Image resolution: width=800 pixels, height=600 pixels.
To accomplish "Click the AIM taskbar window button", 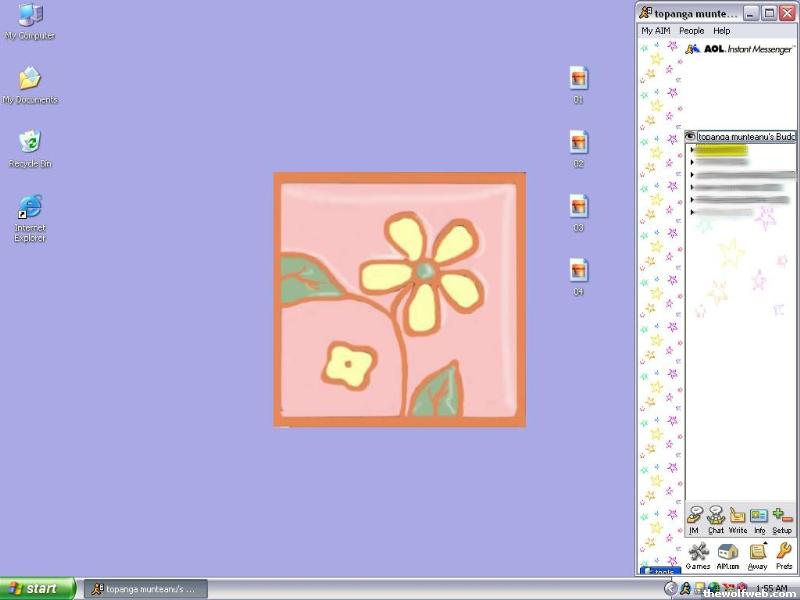I will click(146, 589).
